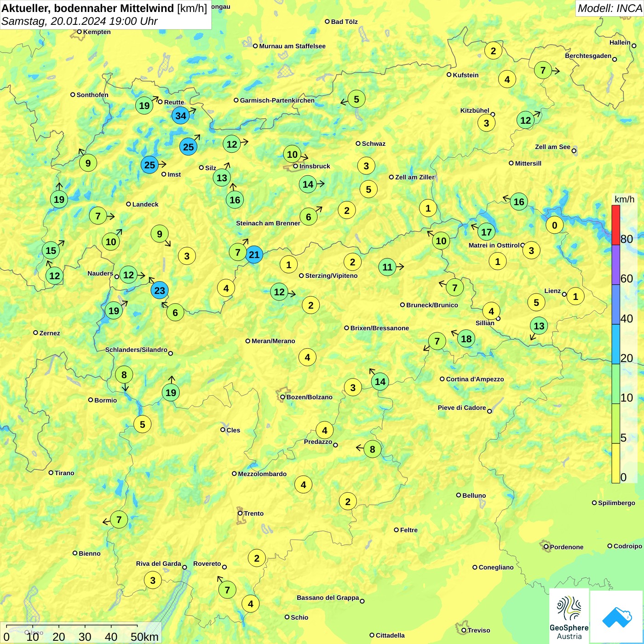The width and height of the screenshot is (644, 644).
Task: Click the 7 km/h marker near Rovereto
Action: click(227, 590)
